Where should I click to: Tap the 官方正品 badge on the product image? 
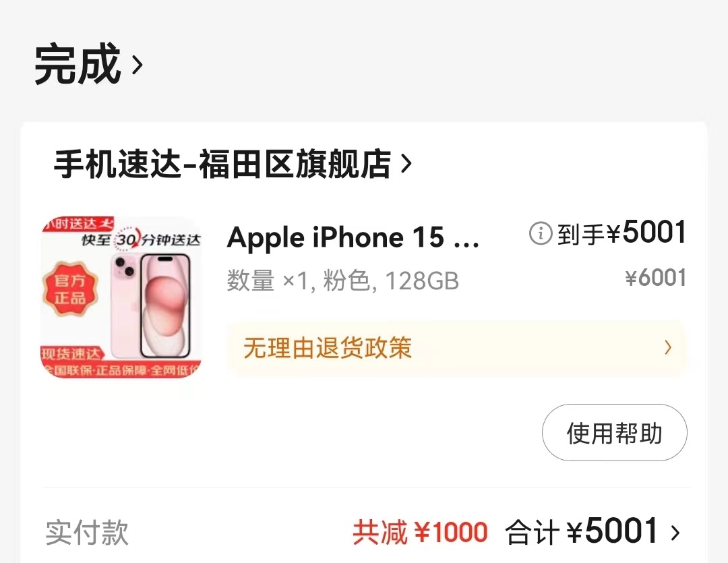[69, 289]
